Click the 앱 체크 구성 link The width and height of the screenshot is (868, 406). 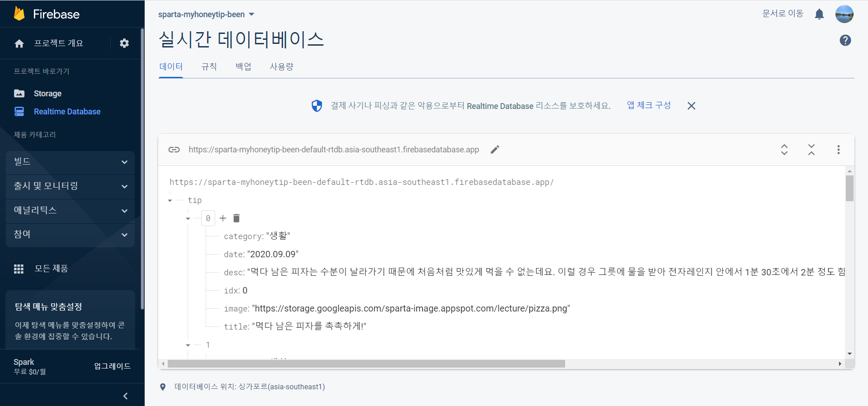649,105
